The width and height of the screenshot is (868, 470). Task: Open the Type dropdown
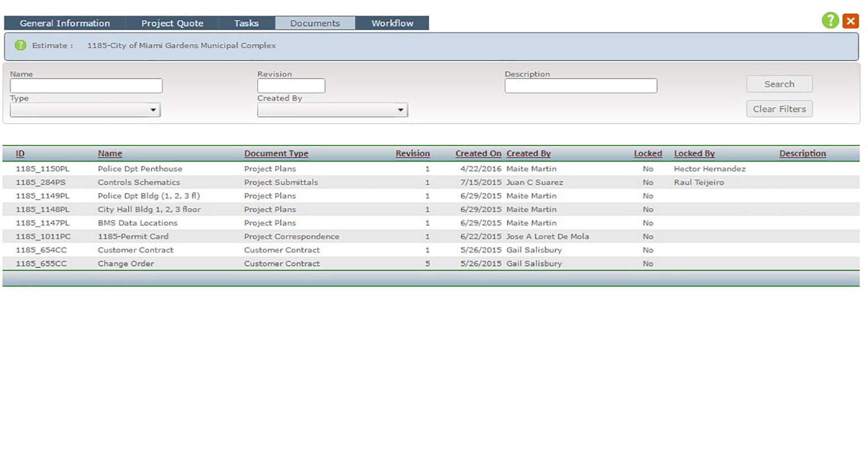(x=85, y=110)
